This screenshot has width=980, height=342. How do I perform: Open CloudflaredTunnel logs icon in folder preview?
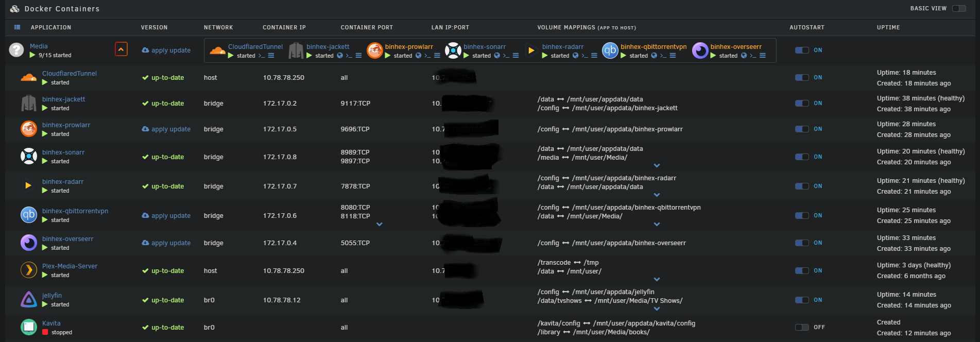tap(271, 56)
